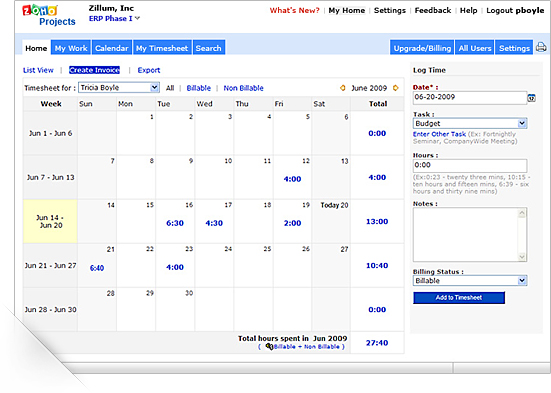This screenshot has width=551, height=393.
Task: Open the Timesheet for Tricia Boyle dropdown
Action: 119,88
